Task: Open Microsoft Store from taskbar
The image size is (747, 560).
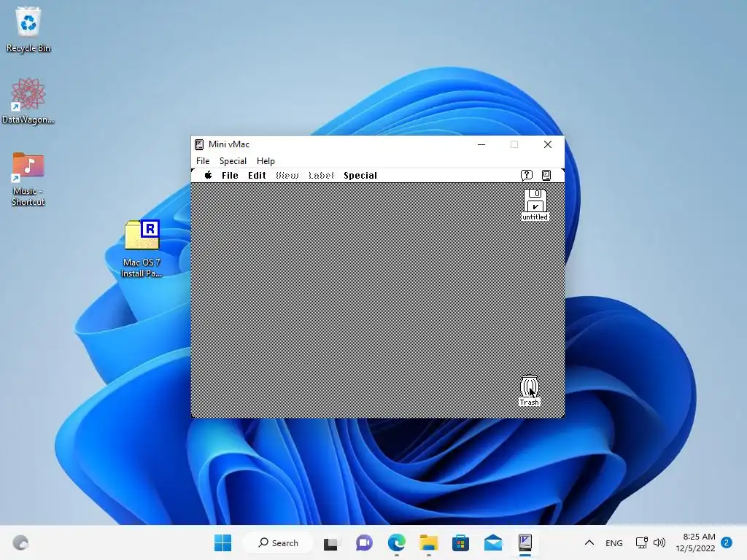Action: 461,542
